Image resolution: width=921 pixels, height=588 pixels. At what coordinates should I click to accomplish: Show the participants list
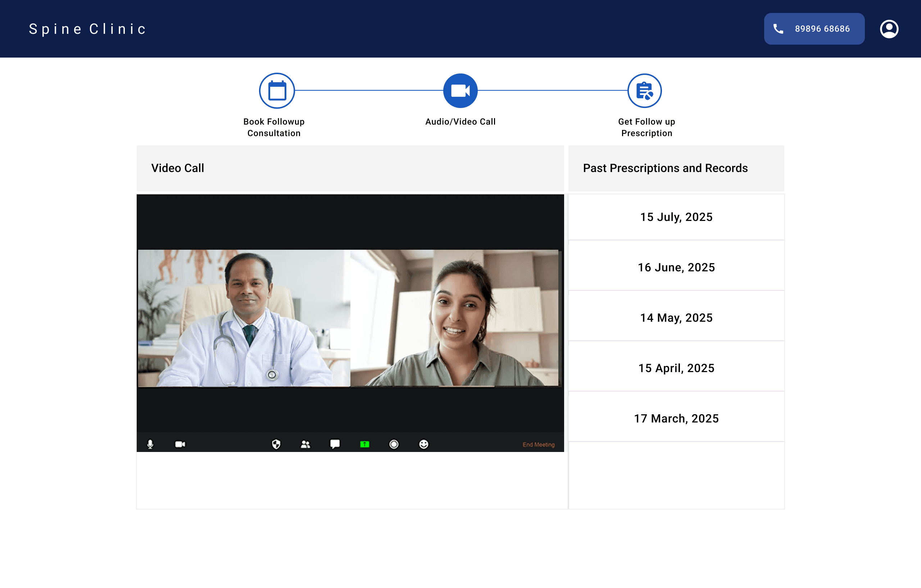(x=305, y=444)
